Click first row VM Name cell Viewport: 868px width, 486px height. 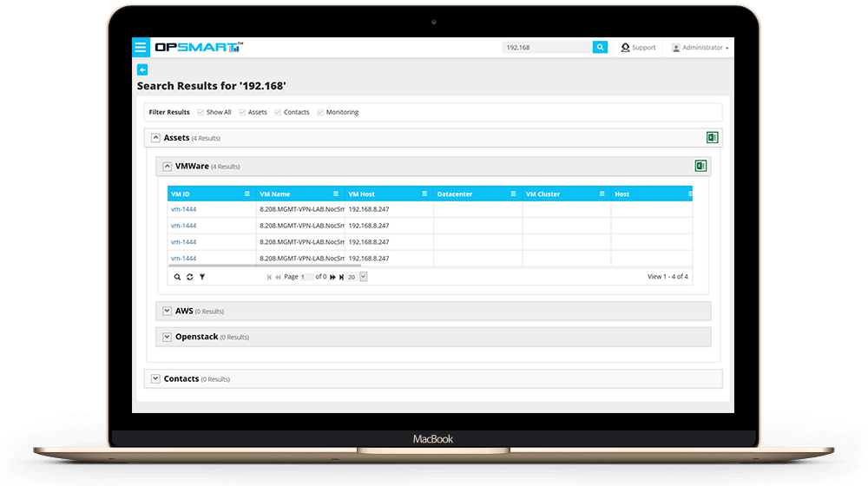300,209
